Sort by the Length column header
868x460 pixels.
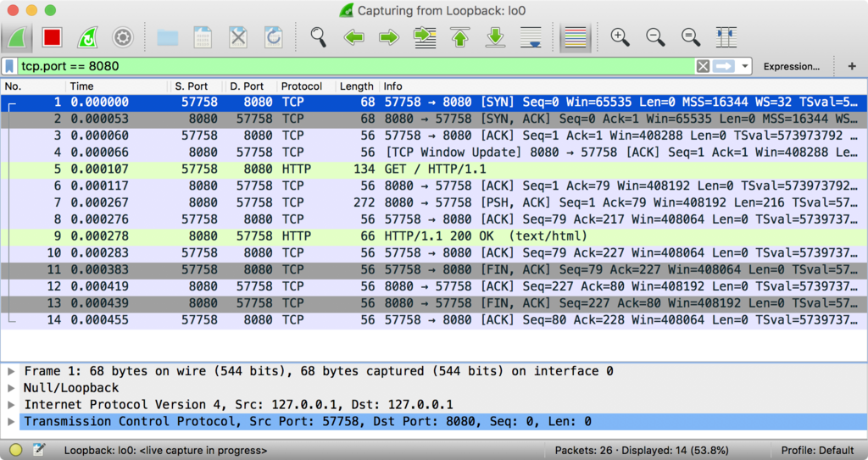coord(357,86)
